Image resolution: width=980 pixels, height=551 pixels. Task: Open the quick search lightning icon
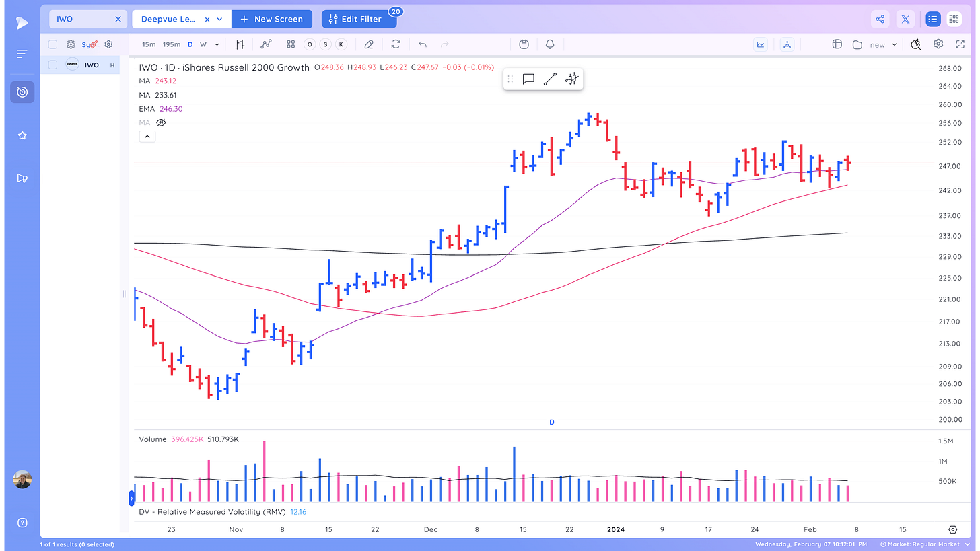click(916, 44)
